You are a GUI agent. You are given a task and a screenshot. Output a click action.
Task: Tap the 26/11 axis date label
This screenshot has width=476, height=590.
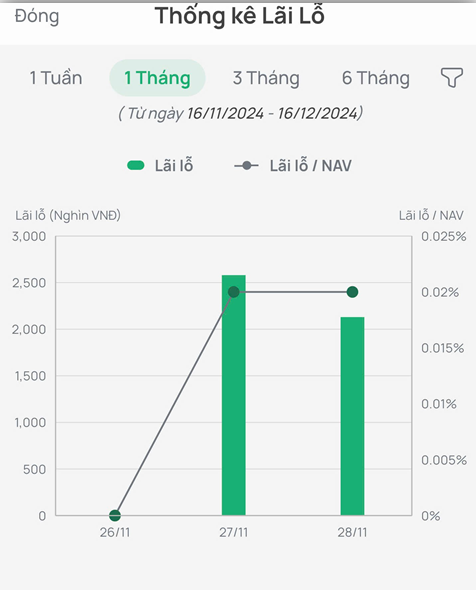click(x=115, y=533)
